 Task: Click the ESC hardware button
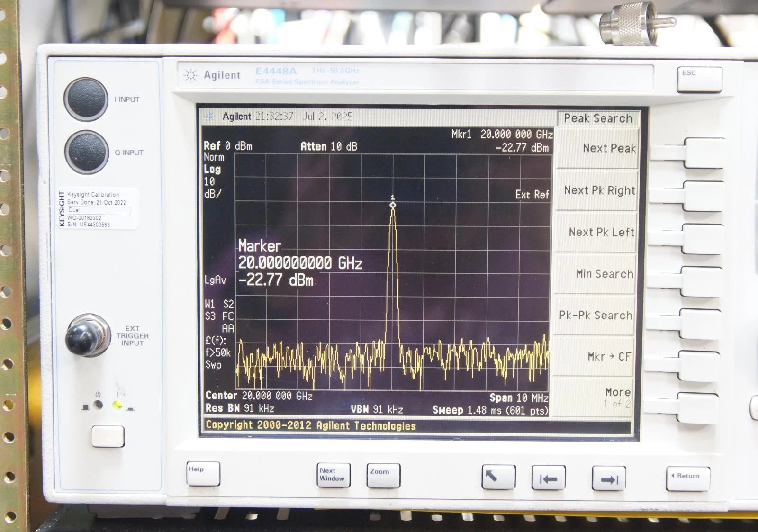699,79
